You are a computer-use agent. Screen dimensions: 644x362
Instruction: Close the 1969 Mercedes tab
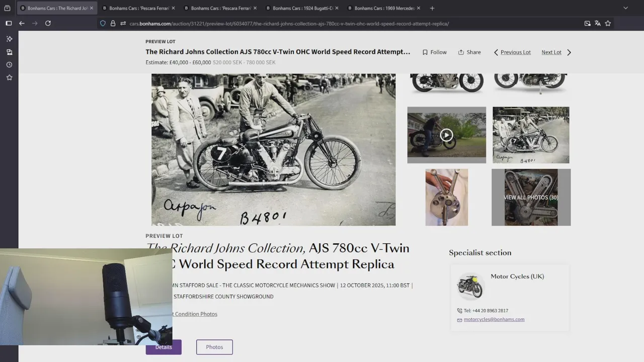tap(419, 8)
